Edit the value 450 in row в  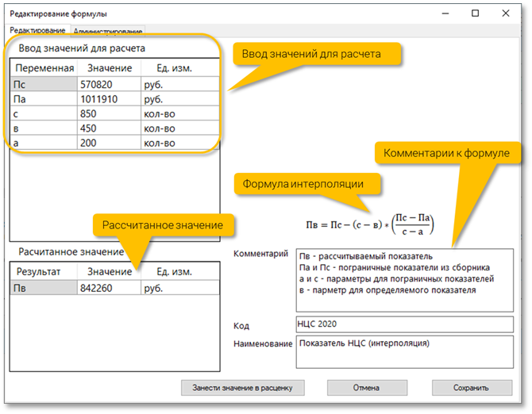click(x=109, y=128)
